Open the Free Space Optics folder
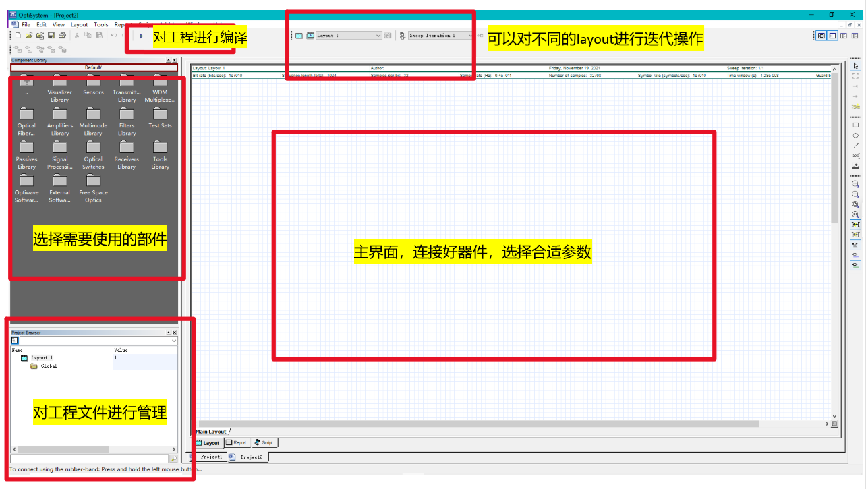Screen dimensions: 868x489 coord(93,188)
